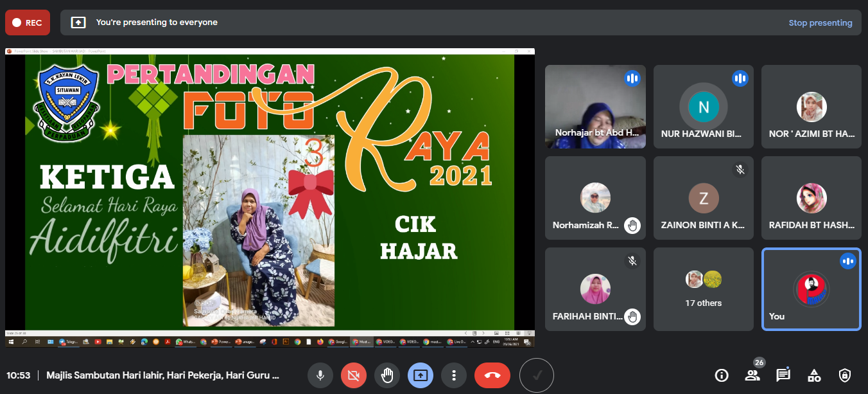
Task: Click the screen presentation button
Action: 421,375
